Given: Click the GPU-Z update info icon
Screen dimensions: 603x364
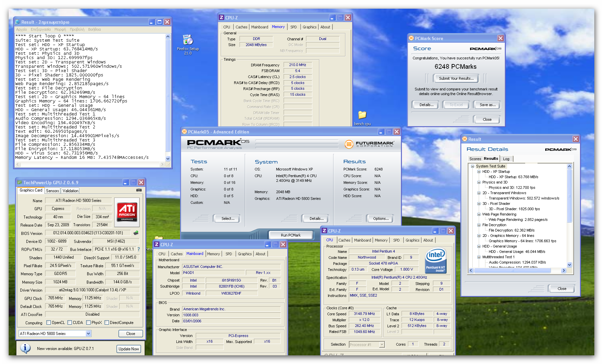Looking at the screenshot, I should point(25,348).
